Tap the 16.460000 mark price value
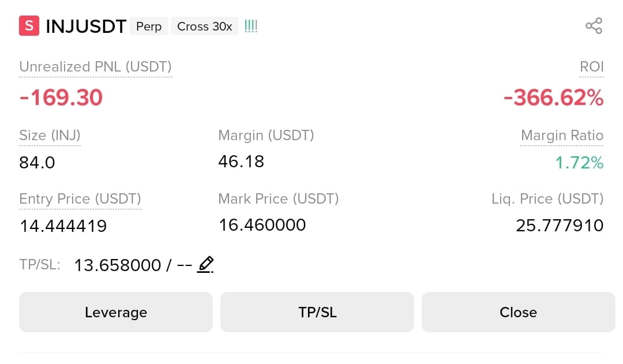This screenshot has height=364, width=623. point(262,225)
